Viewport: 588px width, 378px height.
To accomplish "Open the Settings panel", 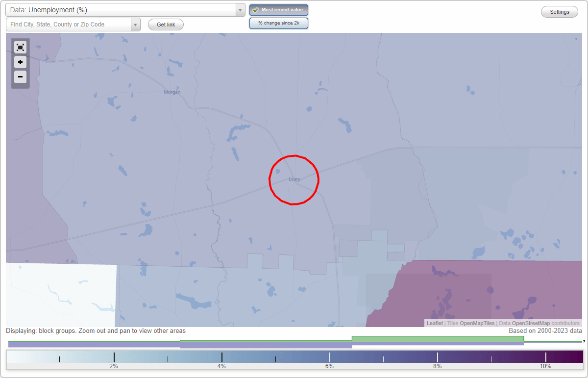I will point(559,11).
